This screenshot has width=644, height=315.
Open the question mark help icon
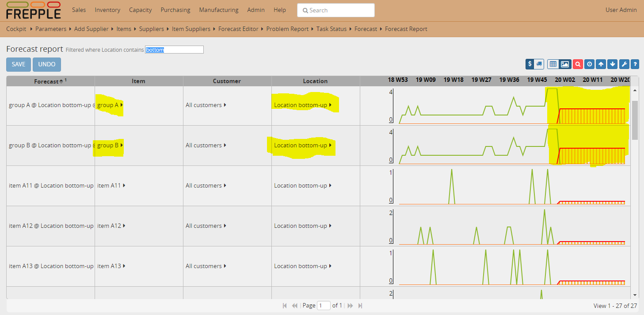point(635,64)
